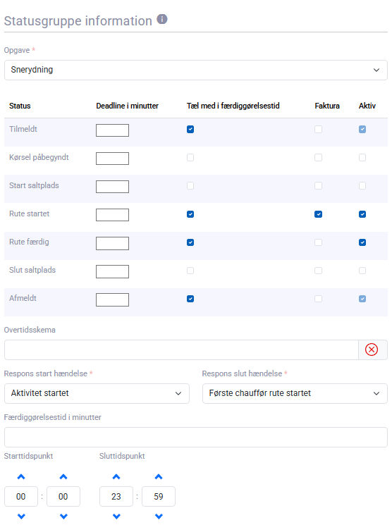Focus the Færdiggørelsestid i minutter field
392x532 pixels.
click(x=196, y=438)
